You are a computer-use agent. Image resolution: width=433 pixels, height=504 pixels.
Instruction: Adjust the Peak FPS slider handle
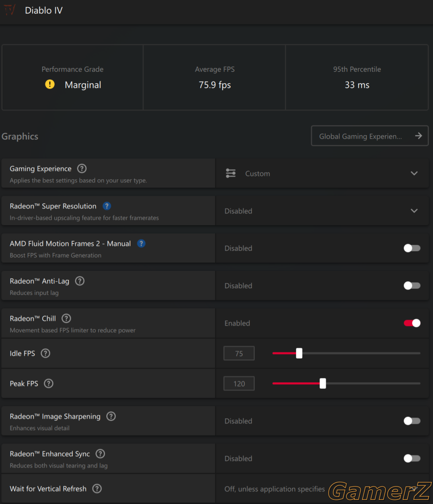(x=322, y=383)
